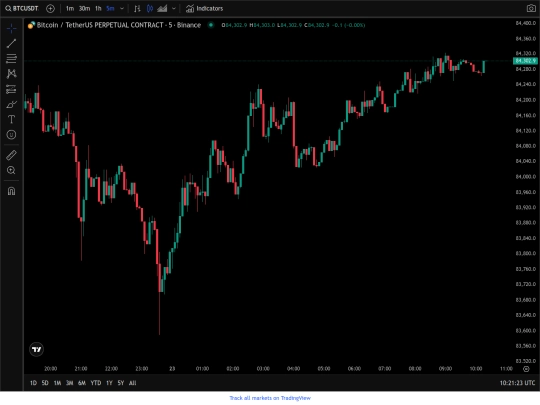The image size is (540, 405).
Task: Click the green market status dot
Action: tap(211, 25)
